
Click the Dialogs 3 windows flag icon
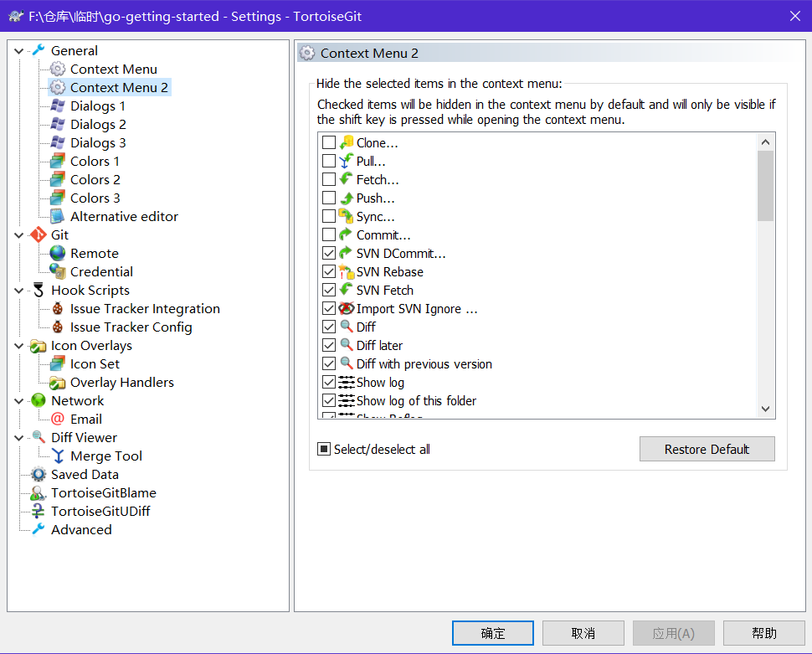click(58, 142)
